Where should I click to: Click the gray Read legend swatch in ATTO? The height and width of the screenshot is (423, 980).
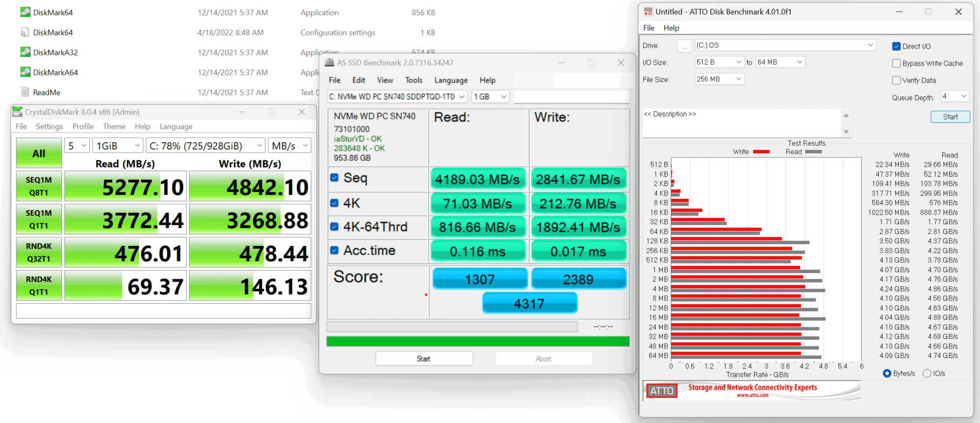point(813,152)
